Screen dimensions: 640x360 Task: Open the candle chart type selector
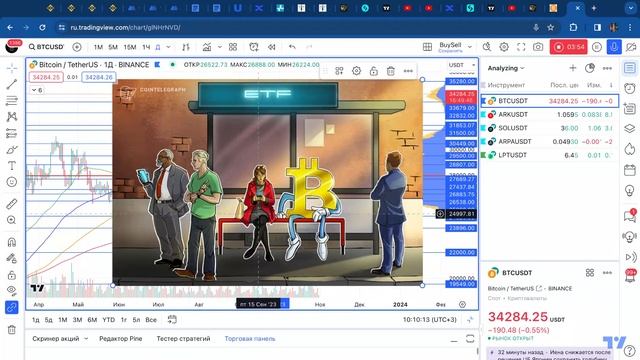186,47
